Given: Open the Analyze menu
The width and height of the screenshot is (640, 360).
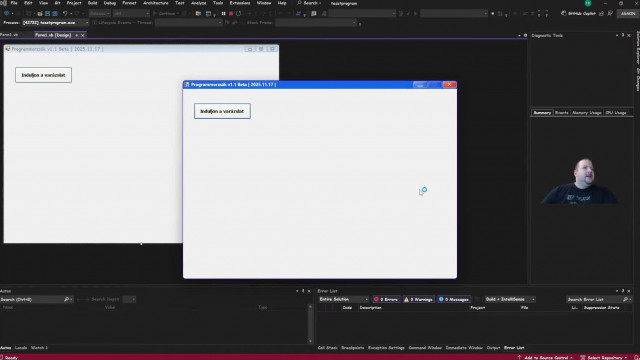Looking at the screenshot, I should coord(198,3).
